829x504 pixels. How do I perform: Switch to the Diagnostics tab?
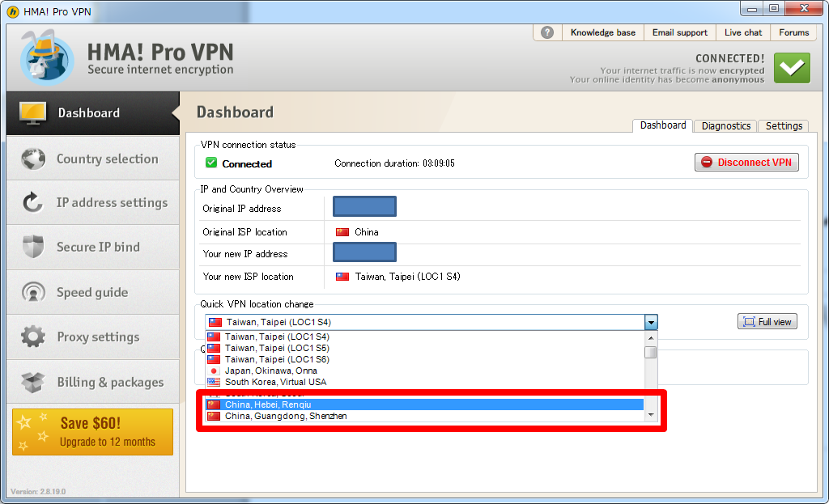click(x=726, y=125)
